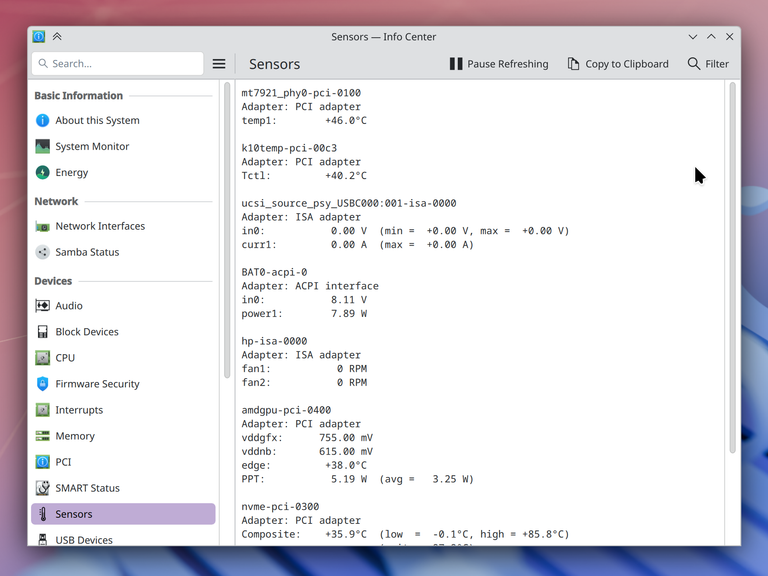Click the nvme-pci-0300 line
Image resolution: width=768 pixels, height=576 pixels.
(280, 506)
